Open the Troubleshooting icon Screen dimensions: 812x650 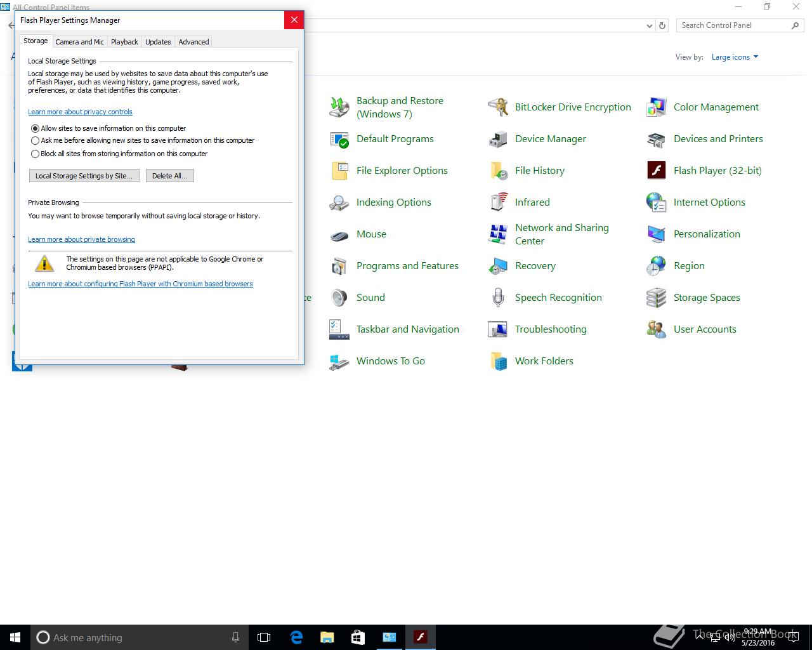pyautogui.click(x=498, y=329)
